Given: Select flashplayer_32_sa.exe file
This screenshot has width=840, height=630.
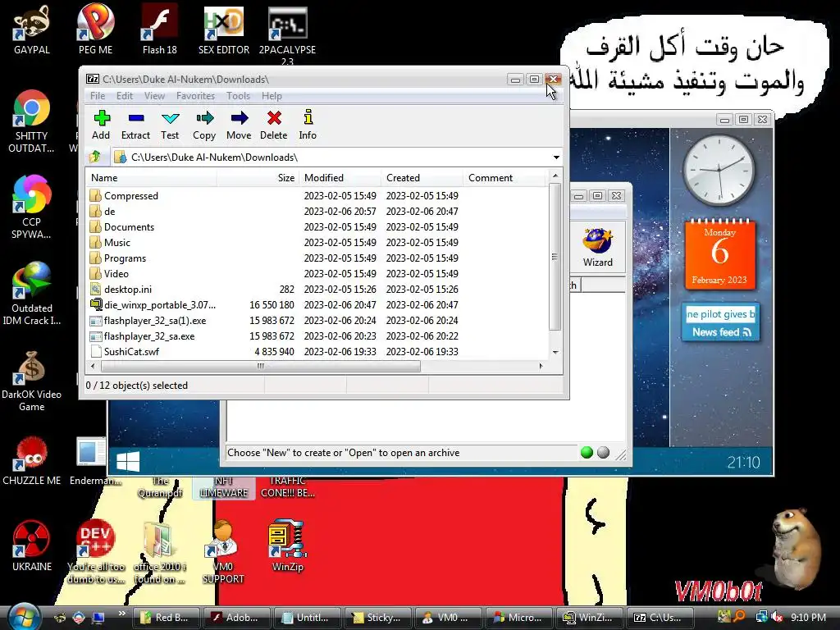Looking at the screenshot, I should [317, 336].
